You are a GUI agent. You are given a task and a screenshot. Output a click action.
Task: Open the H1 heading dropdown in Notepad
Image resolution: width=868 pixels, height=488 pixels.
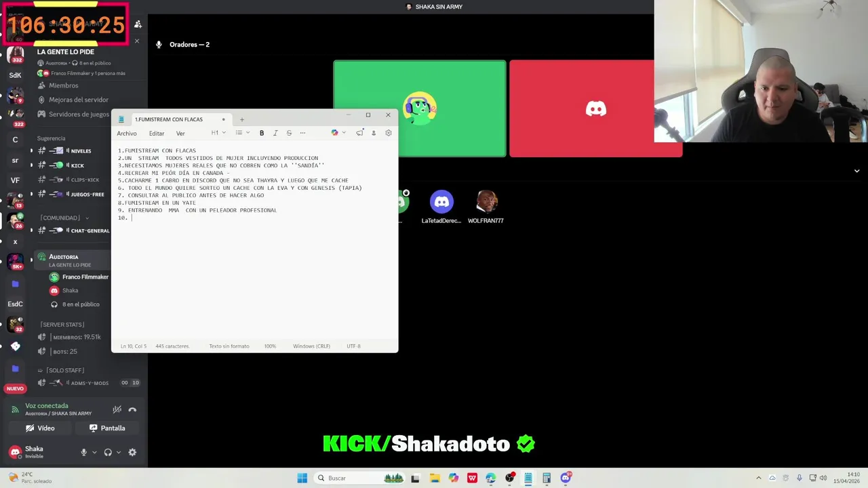pyautogui.click(x=218, y=133)
